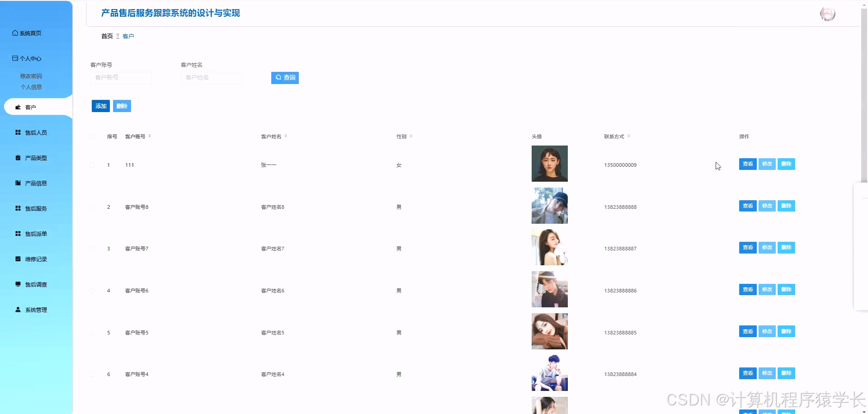The width and height of the screenshot is (868, 414).
Task: Select the 产品类型 sidebar icon
Action: point(18,157)
